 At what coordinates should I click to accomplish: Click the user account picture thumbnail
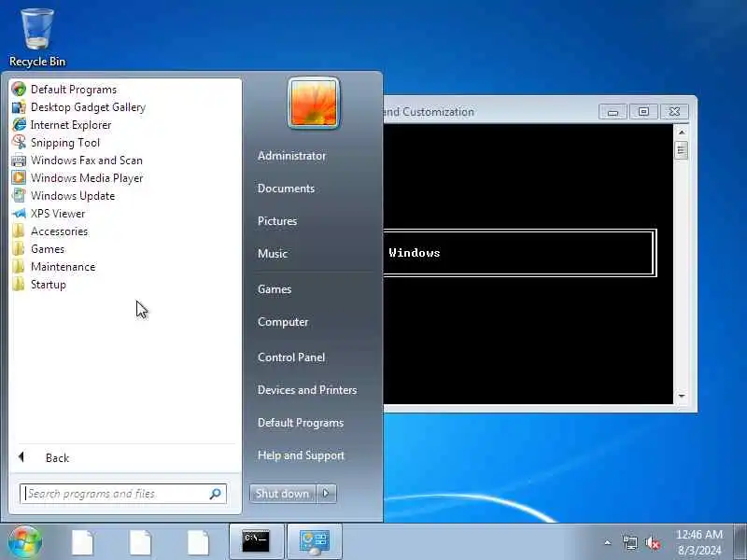point(314,103)
